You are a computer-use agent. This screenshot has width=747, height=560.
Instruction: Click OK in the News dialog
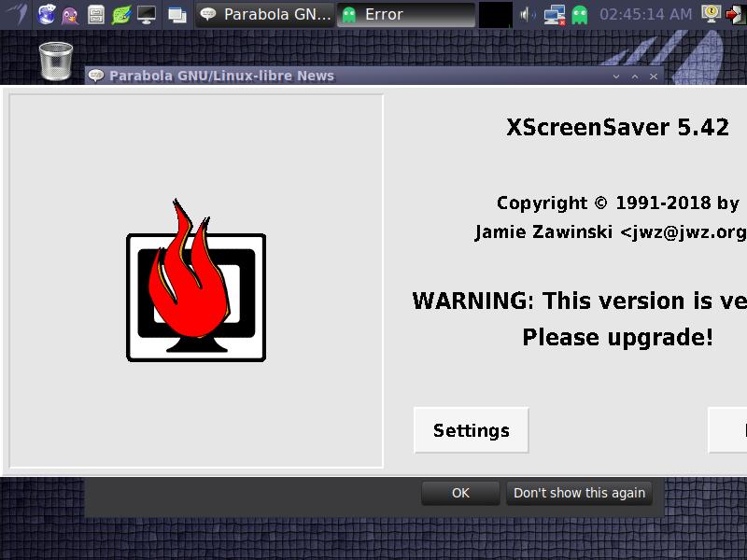460,493
